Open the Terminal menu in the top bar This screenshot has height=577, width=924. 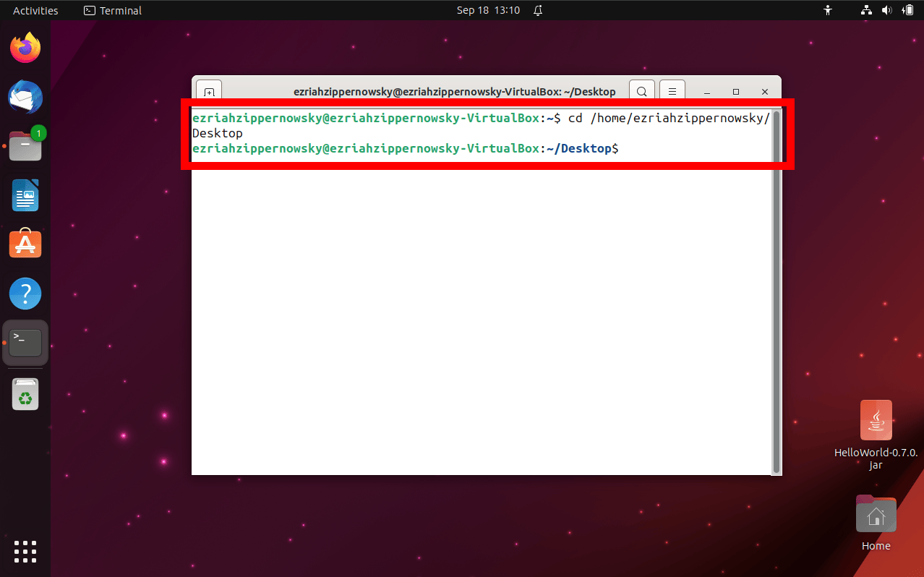coord(111,10)
